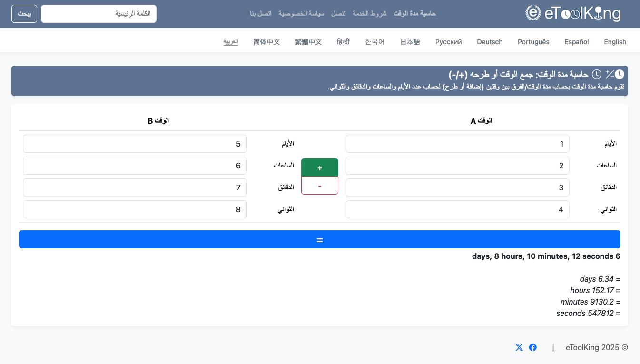
Task: Switch language to Русский
Action: coord(448,42)
